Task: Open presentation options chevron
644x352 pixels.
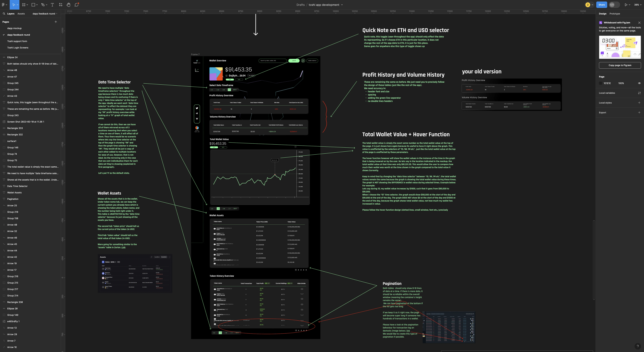Action: tap(629, 5)
